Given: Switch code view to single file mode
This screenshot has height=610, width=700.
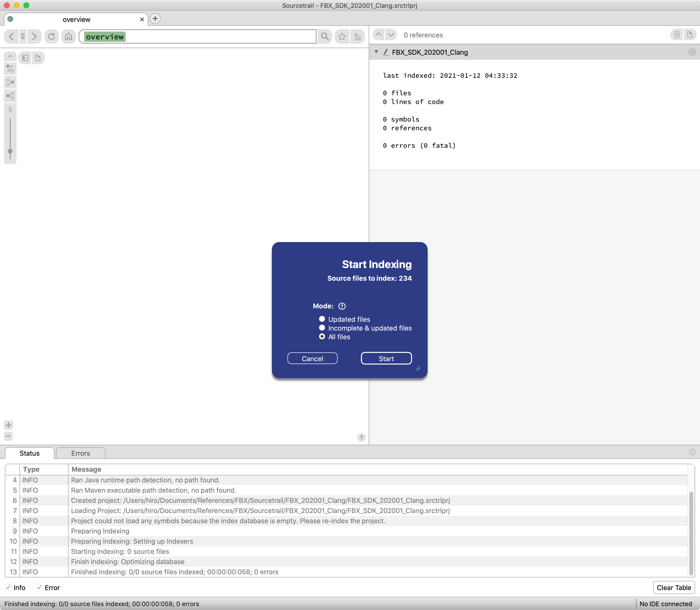Looking at the screenshot, I should tap(690, 35).
